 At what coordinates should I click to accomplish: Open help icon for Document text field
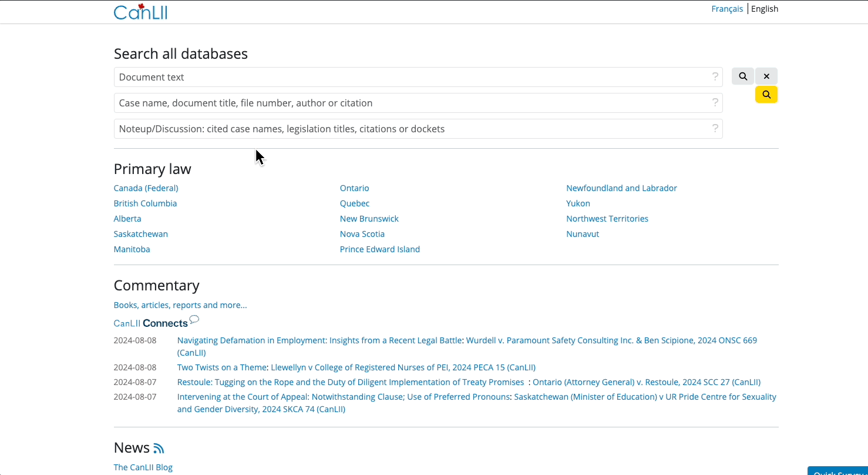click(x=715, y=76)
